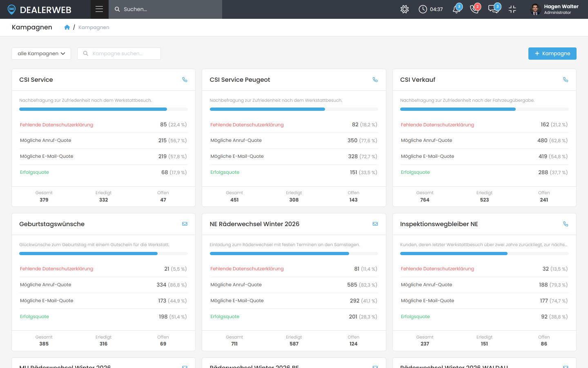Screen dimensions: 588x368
Task: Open missed calls phone icon
Action: [475, 9]
